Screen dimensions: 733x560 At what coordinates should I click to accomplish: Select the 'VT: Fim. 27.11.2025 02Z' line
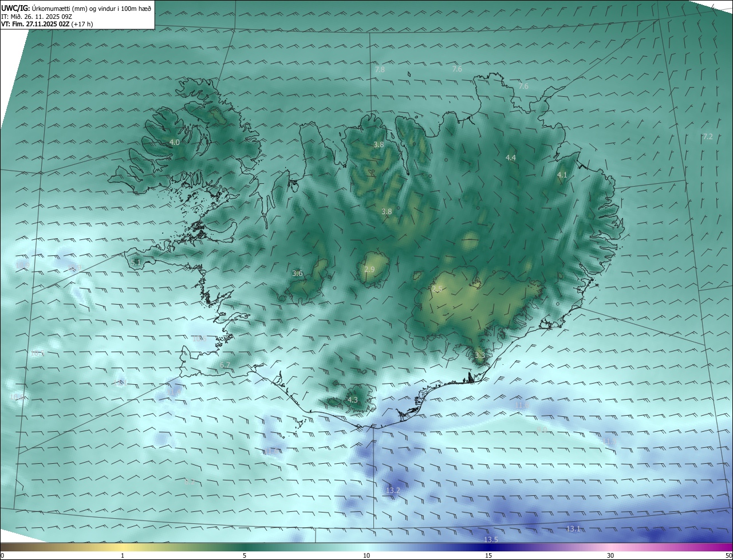pos(36,24)
